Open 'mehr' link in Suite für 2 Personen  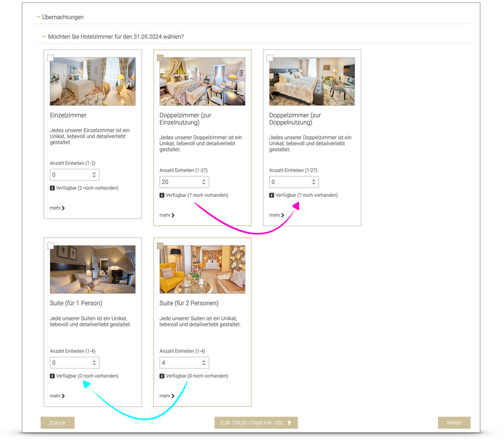pos(166,396)
